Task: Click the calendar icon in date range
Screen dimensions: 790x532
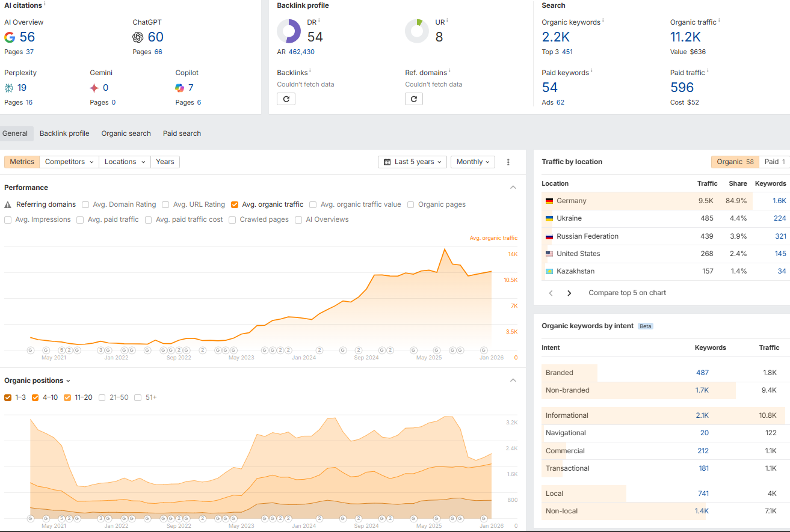Action: [387, 162]
